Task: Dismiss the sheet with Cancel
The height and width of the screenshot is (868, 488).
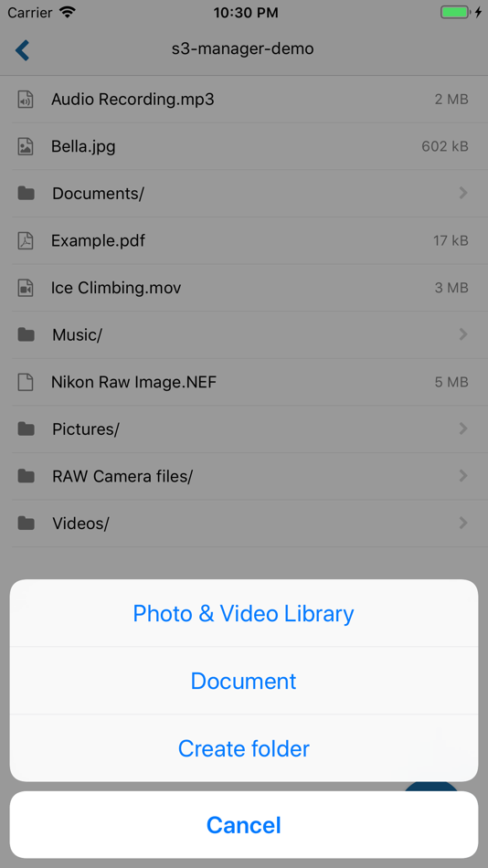Action: tap(244, 825)
